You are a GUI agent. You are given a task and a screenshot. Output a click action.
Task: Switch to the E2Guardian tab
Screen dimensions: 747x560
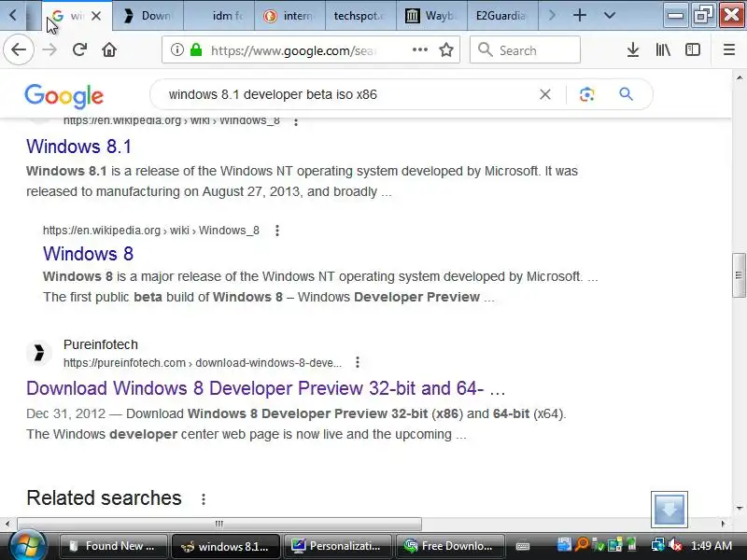click(x=502, y=16)
